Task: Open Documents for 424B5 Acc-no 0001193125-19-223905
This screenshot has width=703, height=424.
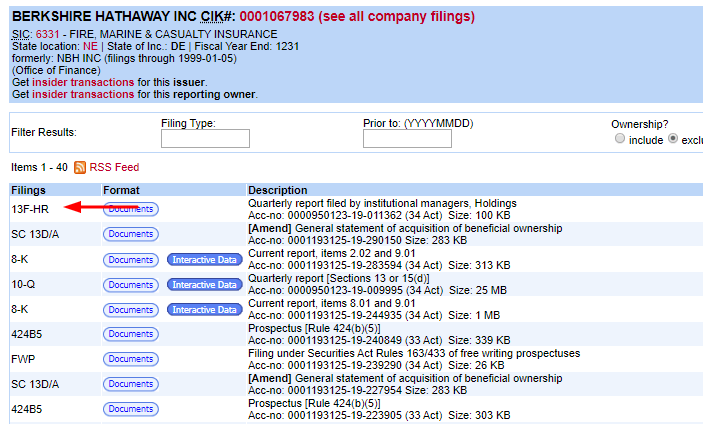Action: point(130,409)
